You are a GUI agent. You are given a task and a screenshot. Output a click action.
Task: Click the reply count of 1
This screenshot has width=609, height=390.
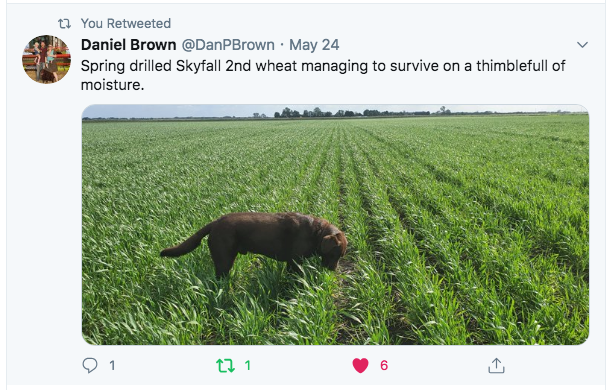pyautogui.click(x=112, y=366)
